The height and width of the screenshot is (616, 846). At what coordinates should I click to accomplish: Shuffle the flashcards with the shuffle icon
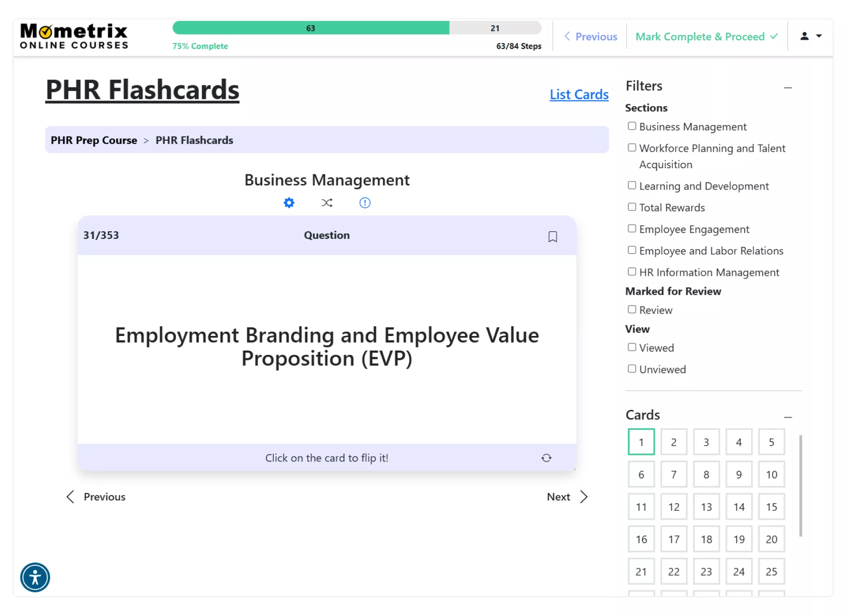pyautogui.click(x=327, y=203)
